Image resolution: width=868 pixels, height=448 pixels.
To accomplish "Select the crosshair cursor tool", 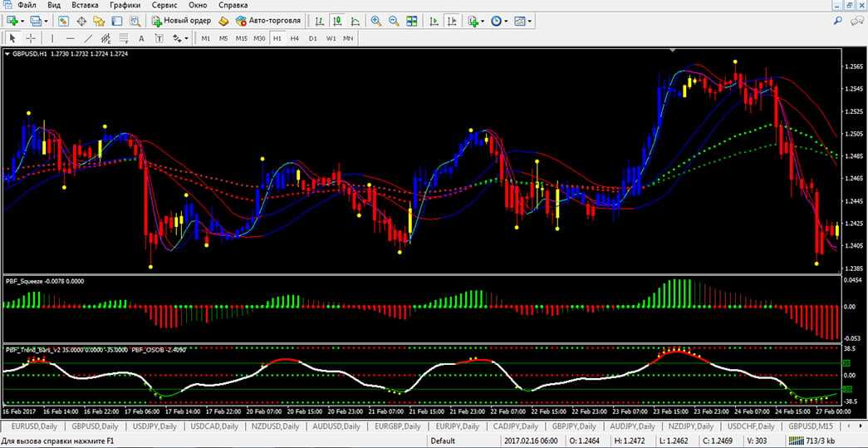I will [31, 38].
